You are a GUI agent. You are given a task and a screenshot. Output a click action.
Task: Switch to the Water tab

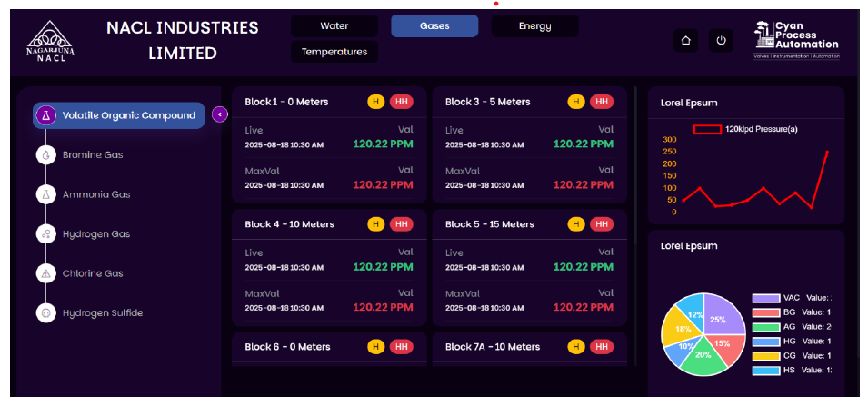click(334, 26)
